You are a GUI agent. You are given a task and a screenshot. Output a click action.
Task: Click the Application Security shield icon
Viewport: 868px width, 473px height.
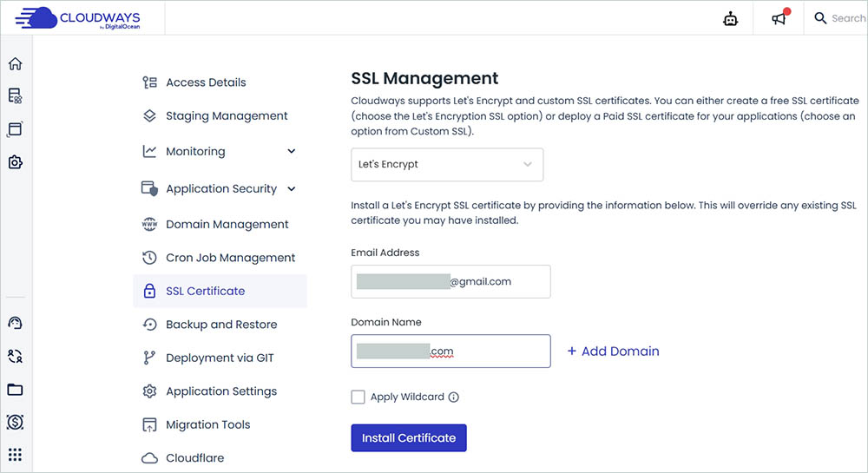click(x=149, y=188)
